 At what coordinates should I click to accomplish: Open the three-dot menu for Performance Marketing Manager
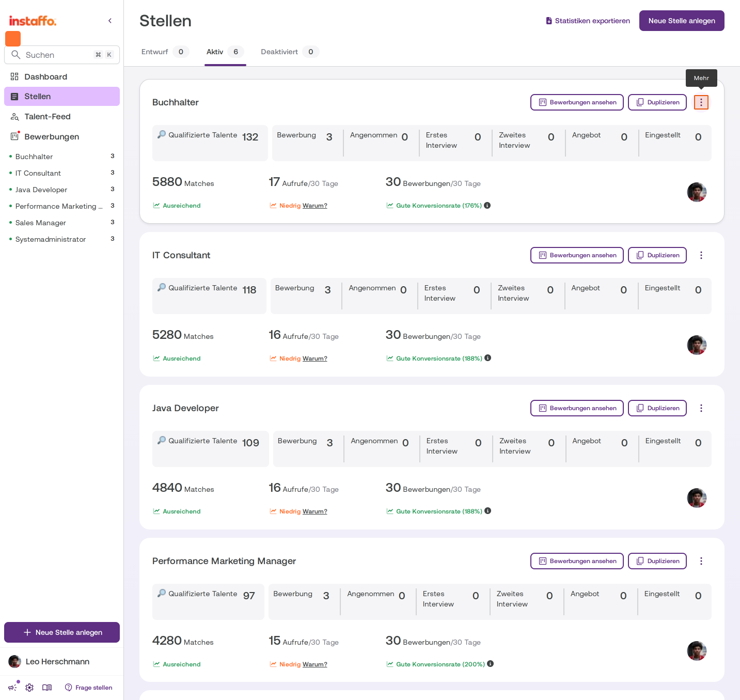(701, 561)
